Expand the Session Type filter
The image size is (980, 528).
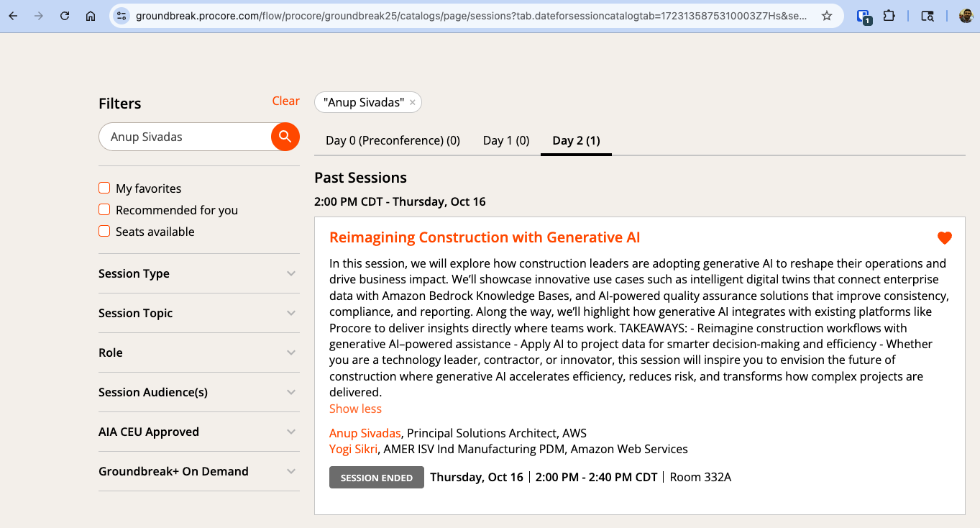[x=198, y=273]
